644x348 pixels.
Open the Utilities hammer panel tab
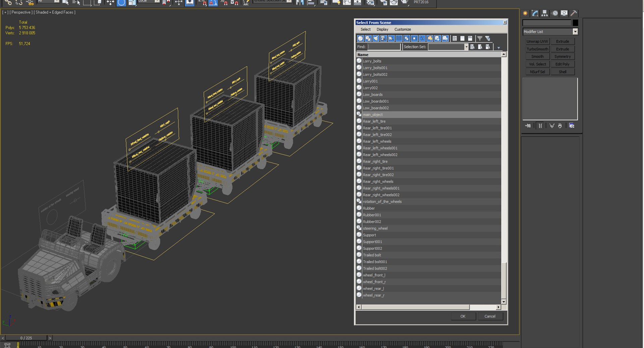click(574, 13)
